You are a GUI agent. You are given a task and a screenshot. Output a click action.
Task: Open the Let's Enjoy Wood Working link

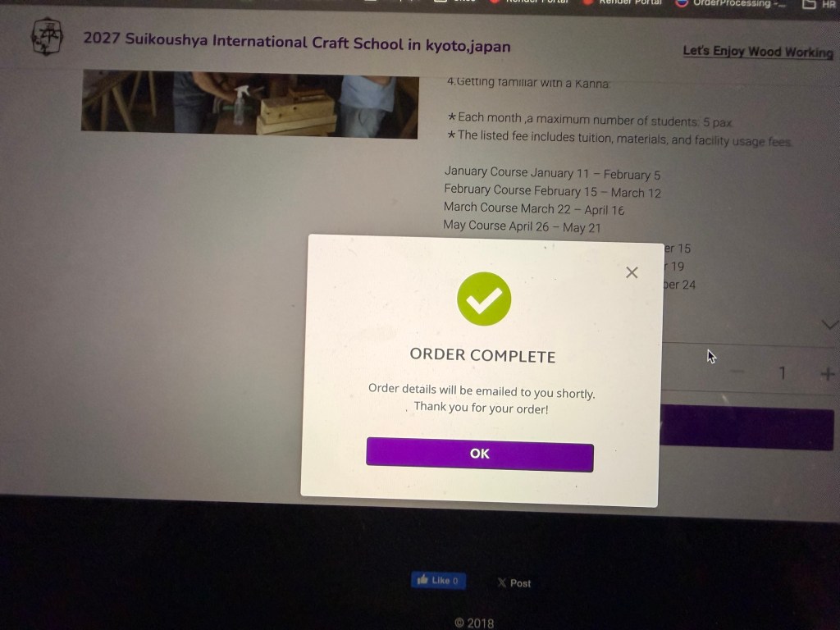coord(757,52)
